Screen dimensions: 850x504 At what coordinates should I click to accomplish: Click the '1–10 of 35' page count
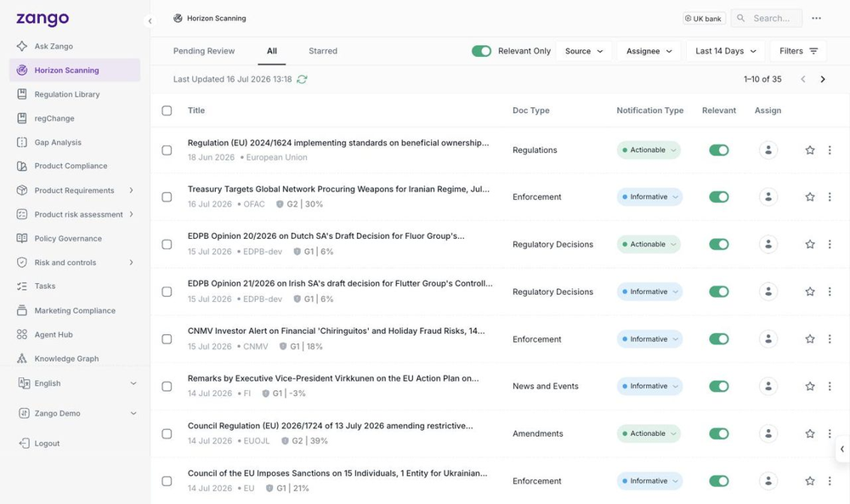[x=762, y=79]
